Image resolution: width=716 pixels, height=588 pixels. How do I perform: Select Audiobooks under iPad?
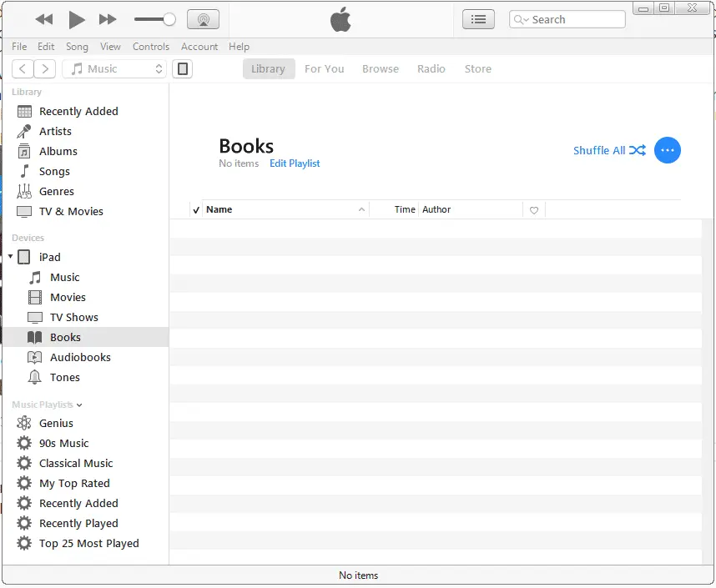point(80,357)
